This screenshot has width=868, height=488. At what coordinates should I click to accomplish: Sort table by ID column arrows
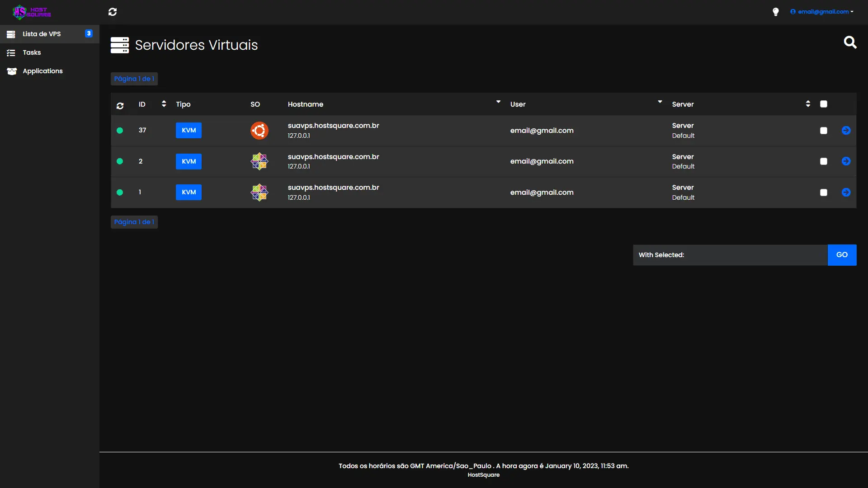point(164,104)
